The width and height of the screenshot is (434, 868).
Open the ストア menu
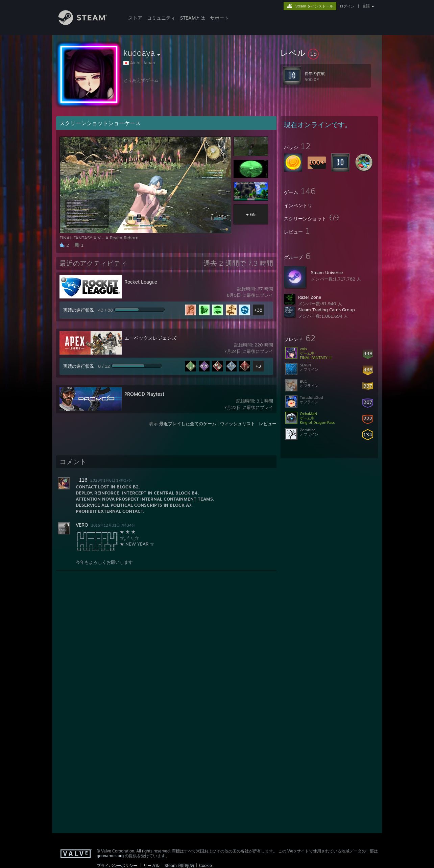point(135,18)
